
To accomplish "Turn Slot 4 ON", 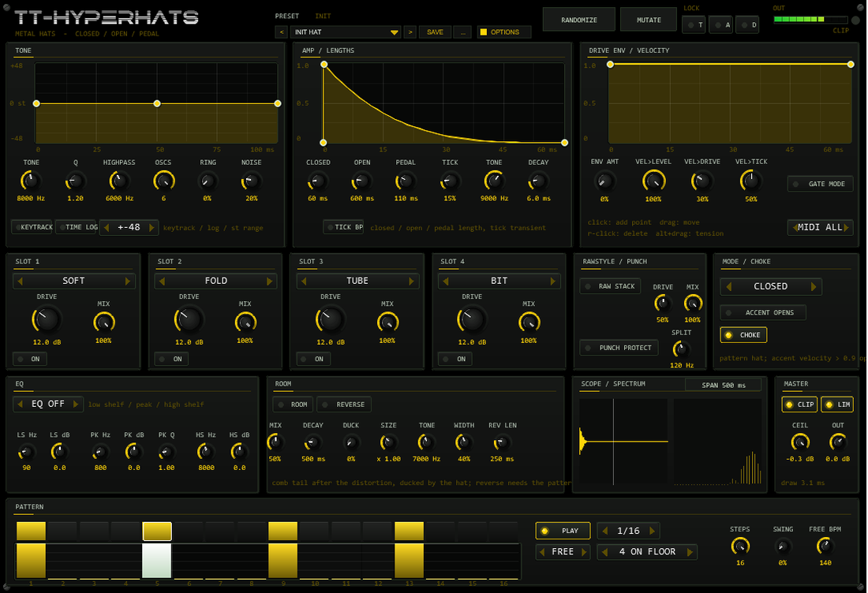I will [455, 359].
